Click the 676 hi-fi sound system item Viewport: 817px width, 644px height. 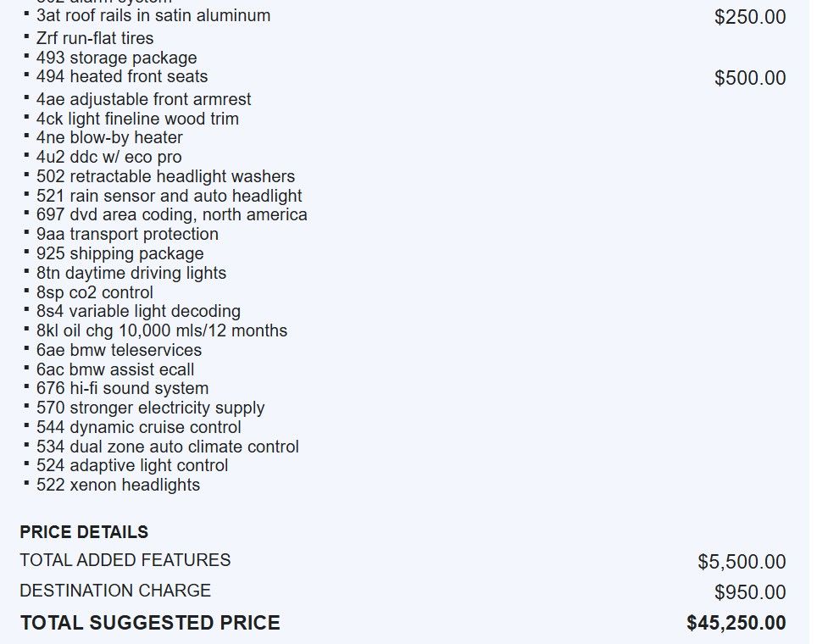(x=122, y=388)
